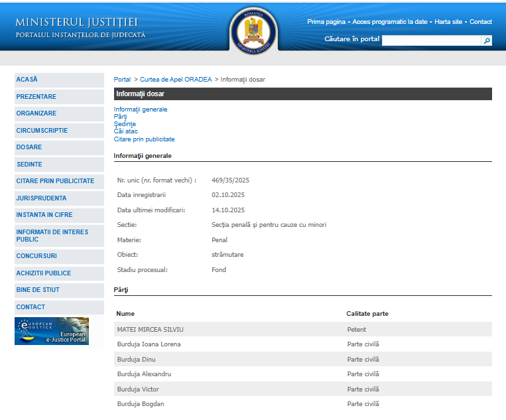This screenshot has width=506, height=420.
Task: Jump to the Părți anchor link
Action: pyautogui.click(x=120, y=117)
